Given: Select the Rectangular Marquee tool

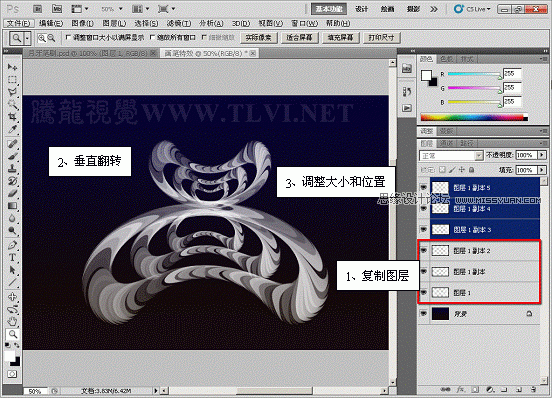Looking at the screenshot, I should coord(12,80).
